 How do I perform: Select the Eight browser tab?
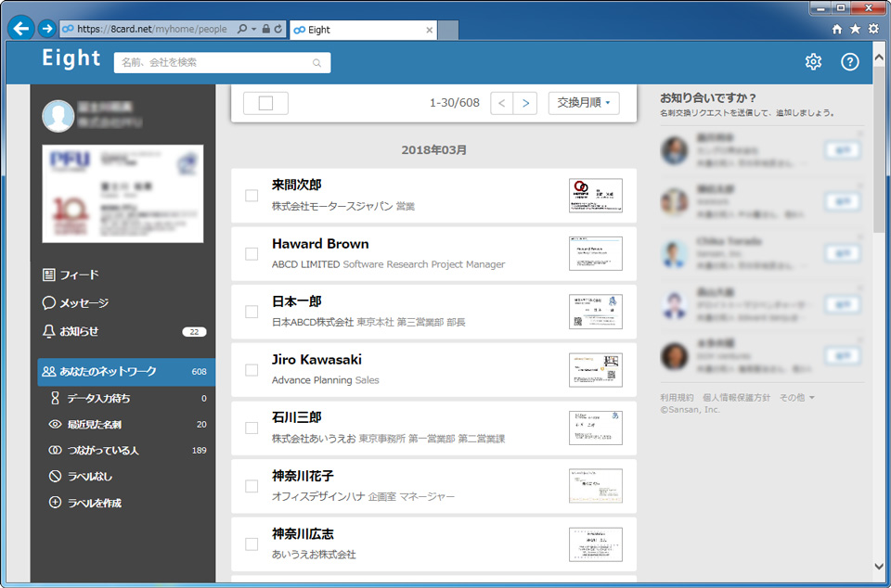[x=363, y=30]
